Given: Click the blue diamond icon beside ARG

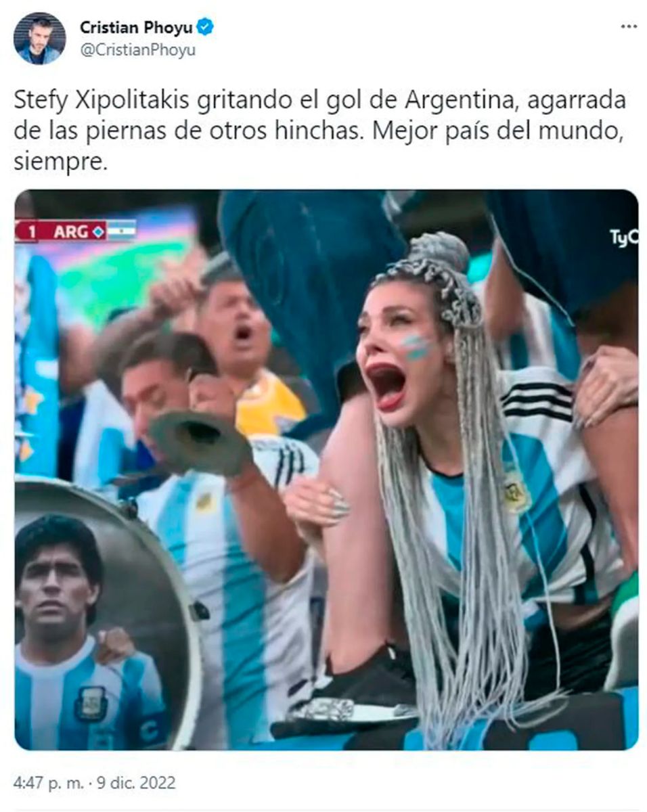Looking at the screenshot, I should click(99, 231).
